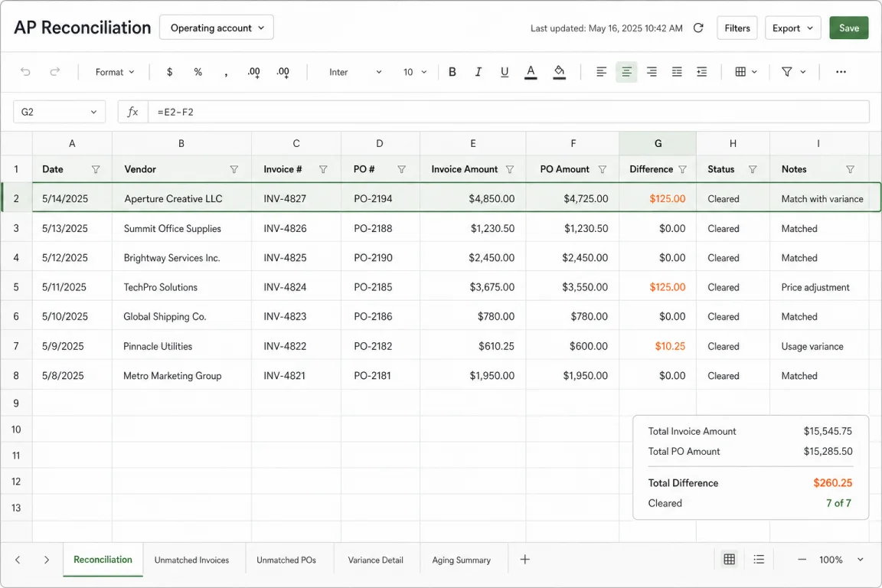Open the fill color bucket
882x588 pixels.
click(559, 72)
